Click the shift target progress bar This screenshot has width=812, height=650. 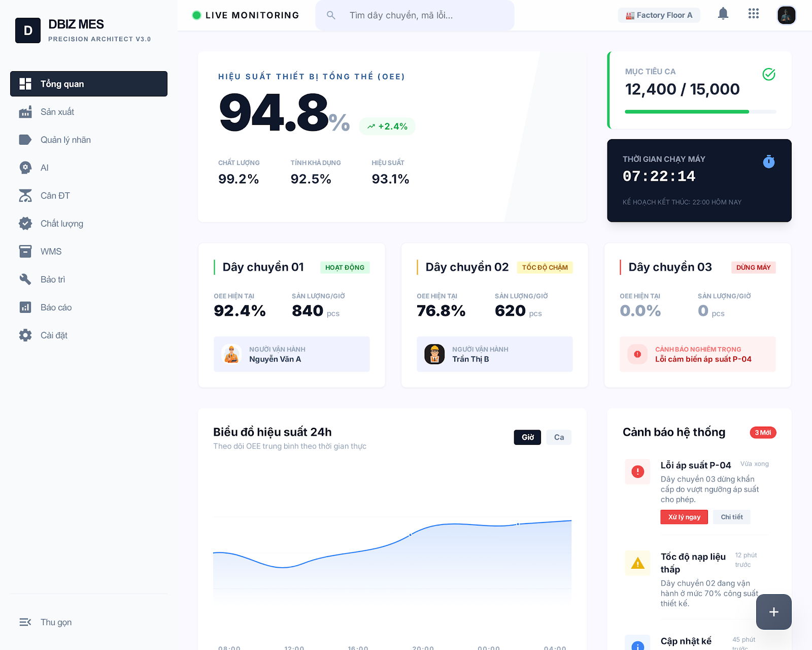point(700,112)
